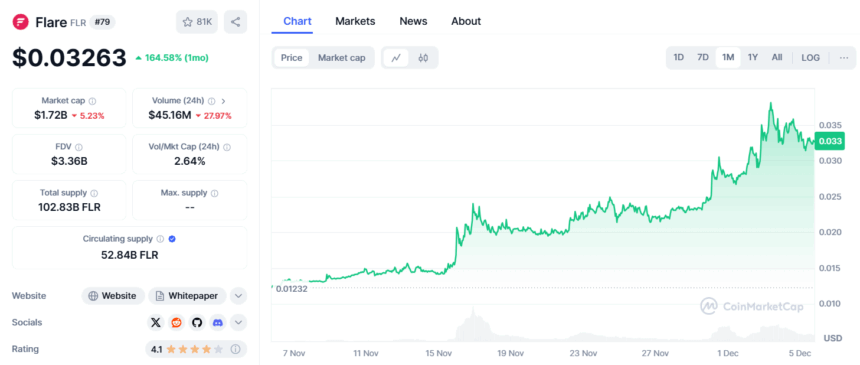Switch to the News tab

click(x=413, y=21)
